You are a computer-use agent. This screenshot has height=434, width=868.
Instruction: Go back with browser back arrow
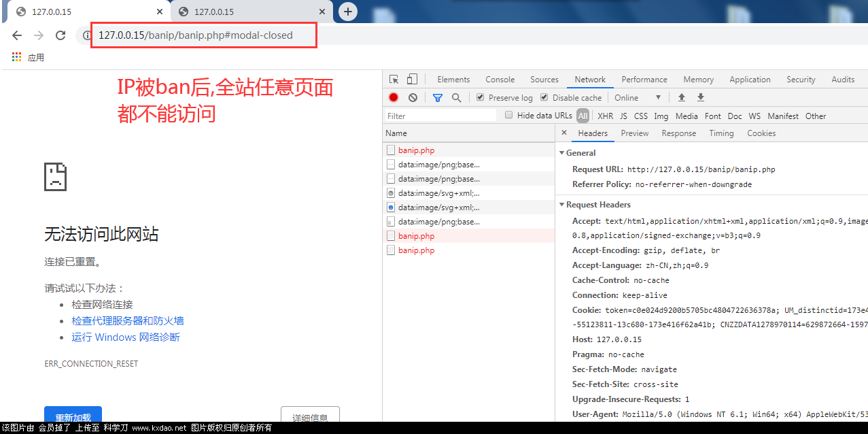(17, 35)
